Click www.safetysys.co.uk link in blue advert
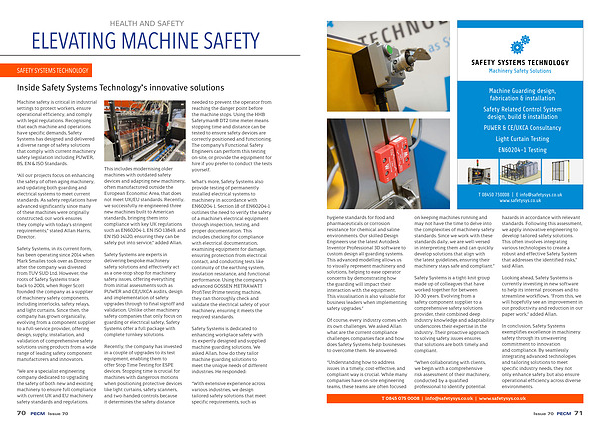The width and height of the screenshot is (600, 424). click(x=520, y=201)
